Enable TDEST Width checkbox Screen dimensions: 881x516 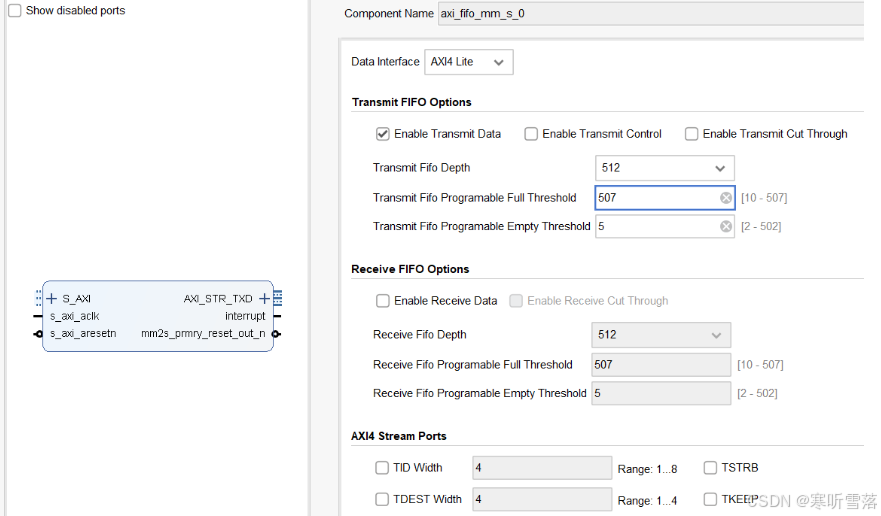[382, 499]
